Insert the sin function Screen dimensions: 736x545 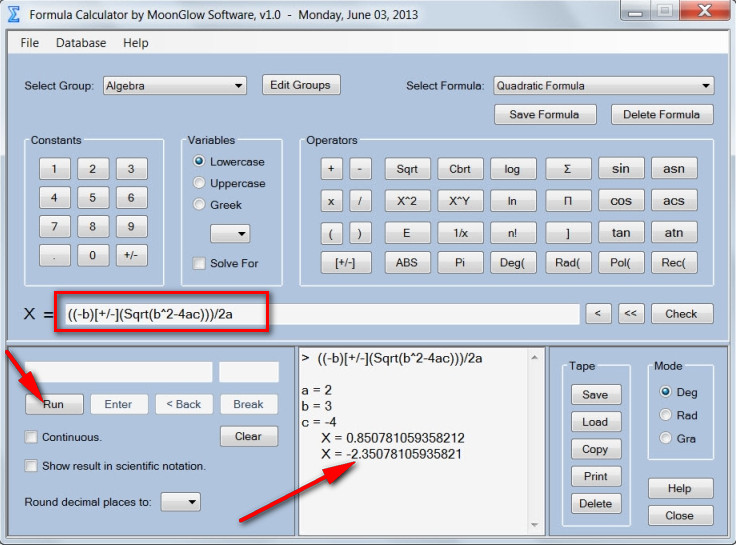[621, 169]
